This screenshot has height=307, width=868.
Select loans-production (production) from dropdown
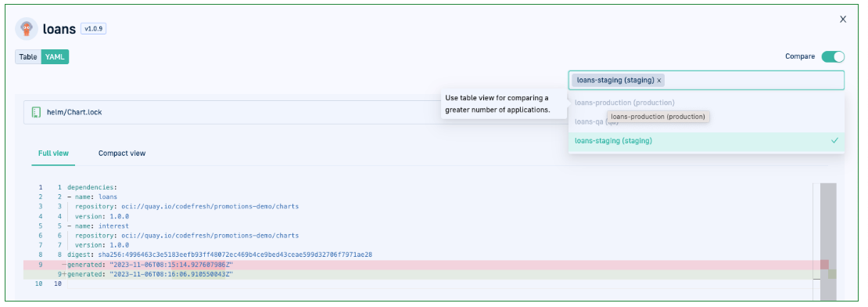[625, 103]
